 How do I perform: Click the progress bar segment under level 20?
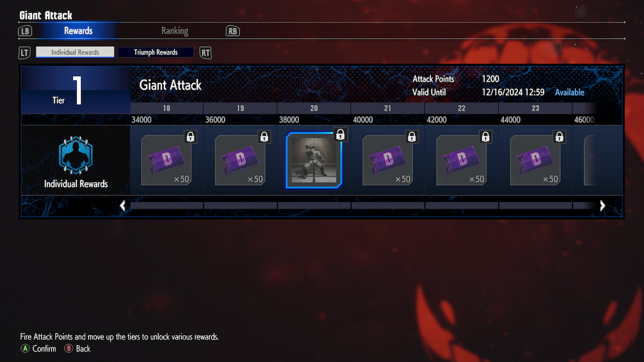(x=314, y=205)
